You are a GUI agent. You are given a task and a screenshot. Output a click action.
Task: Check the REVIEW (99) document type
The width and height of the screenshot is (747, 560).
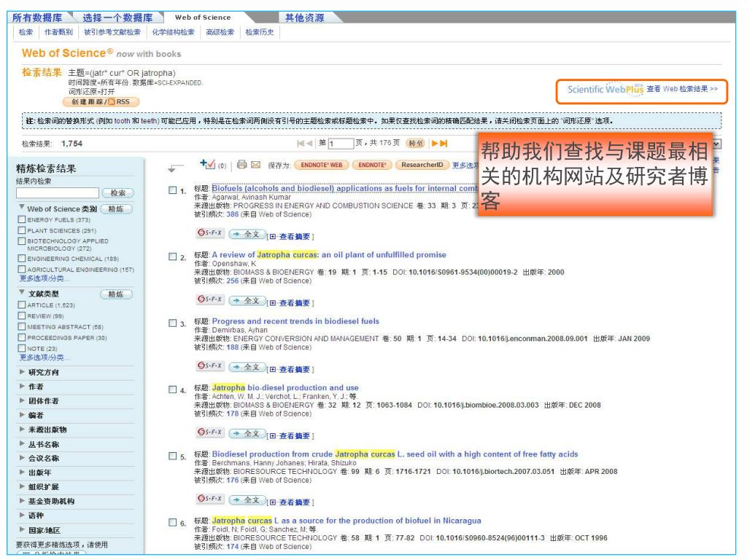tap(21, 316)
